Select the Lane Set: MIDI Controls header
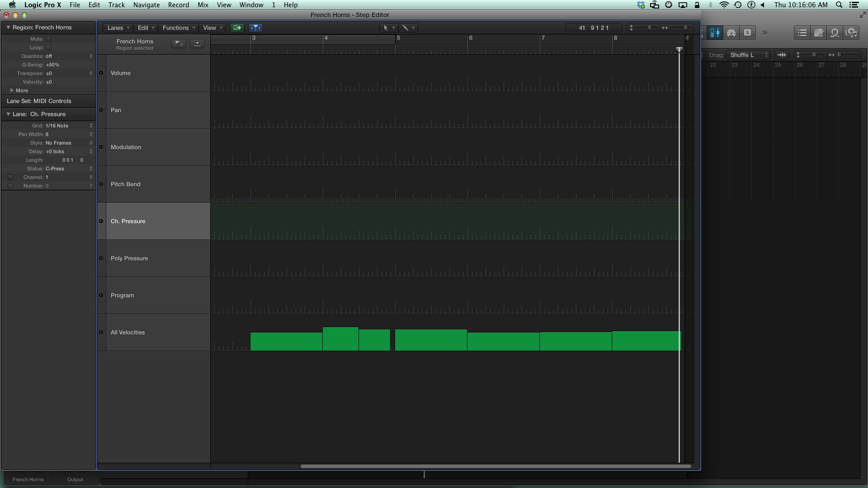 click(x=48, y=101)
